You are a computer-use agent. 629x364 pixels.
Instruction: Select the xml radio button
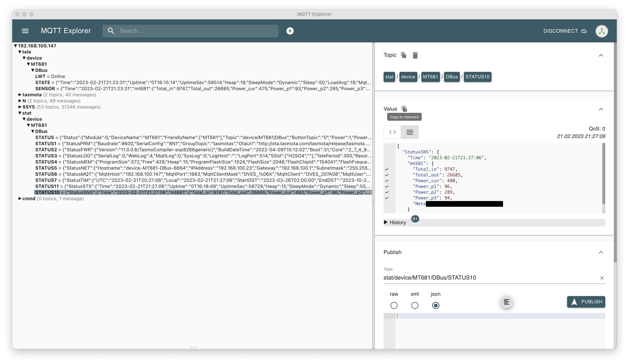pos(415,305)
